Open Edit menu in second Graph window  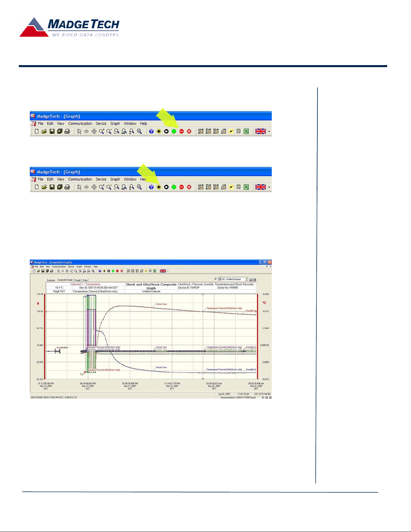(50, 179)
